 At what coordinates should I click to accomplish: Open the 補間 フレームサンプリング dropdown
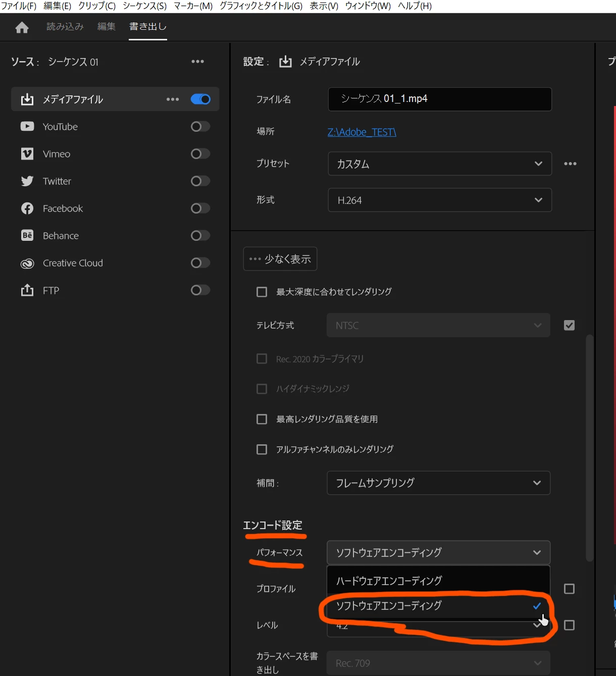click(438, 483)
